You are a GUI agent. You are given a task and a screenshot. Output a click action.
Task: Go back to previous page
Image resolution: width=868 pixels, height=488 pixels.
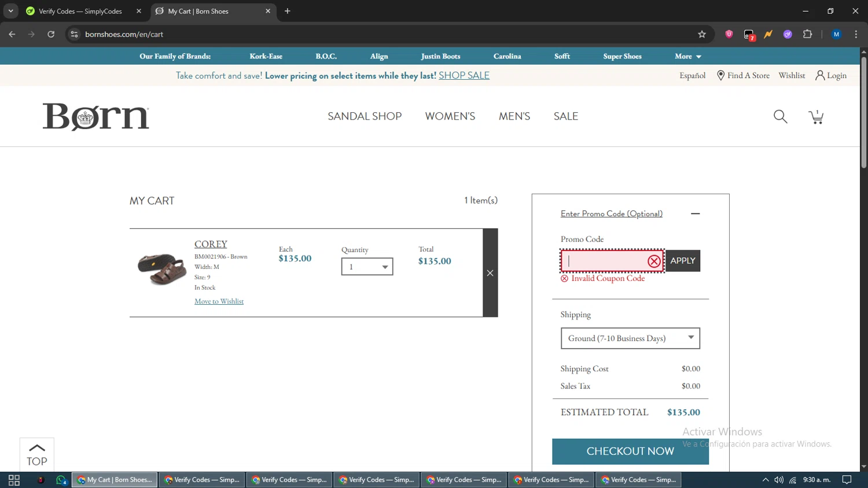[x=12, y=34]
